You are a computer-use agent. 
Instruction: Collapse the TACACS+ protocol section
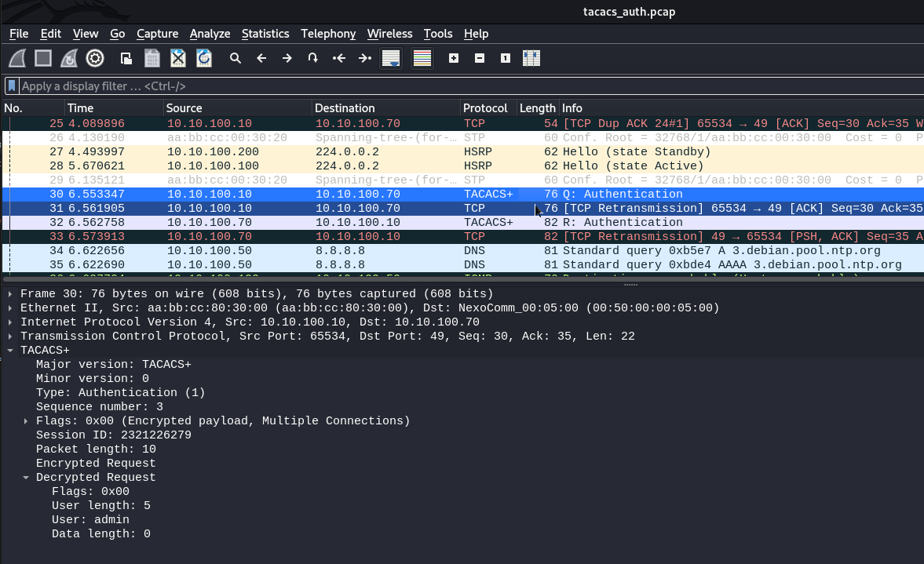point(10,351)
